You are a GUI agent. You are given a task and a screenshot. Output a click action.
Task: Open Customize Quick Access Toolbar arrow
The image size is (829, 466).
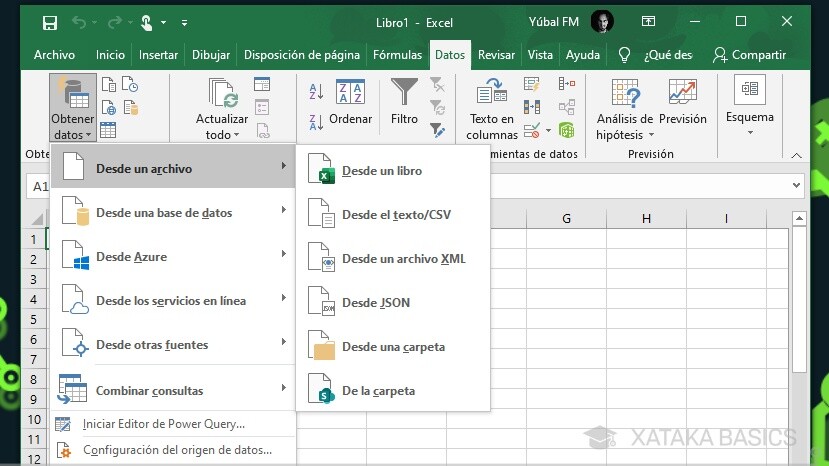(x=184, y=23)
